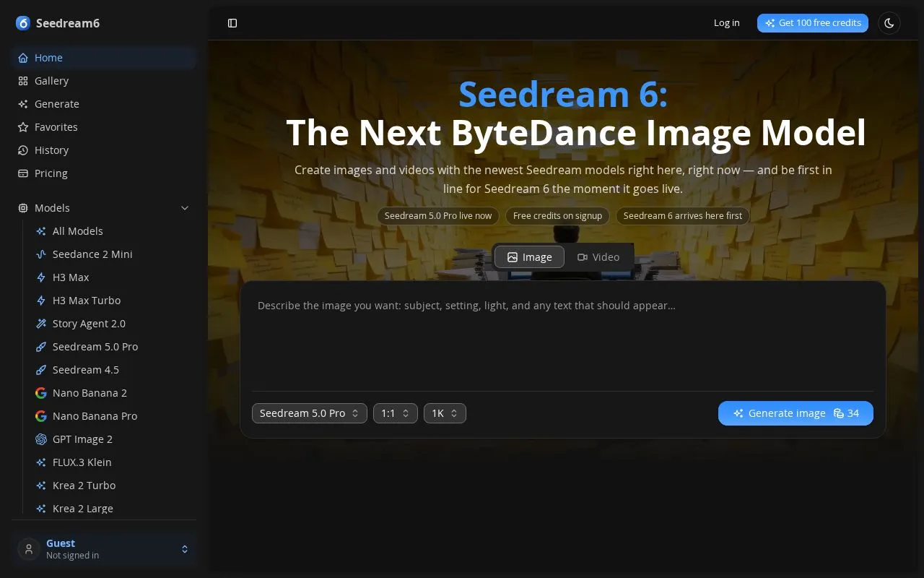Open the Guest account menu

(104, 549)
